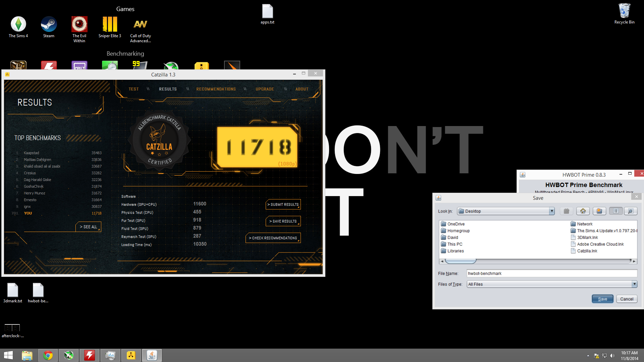Switch to Java app on taskbar

pos(152,355)
